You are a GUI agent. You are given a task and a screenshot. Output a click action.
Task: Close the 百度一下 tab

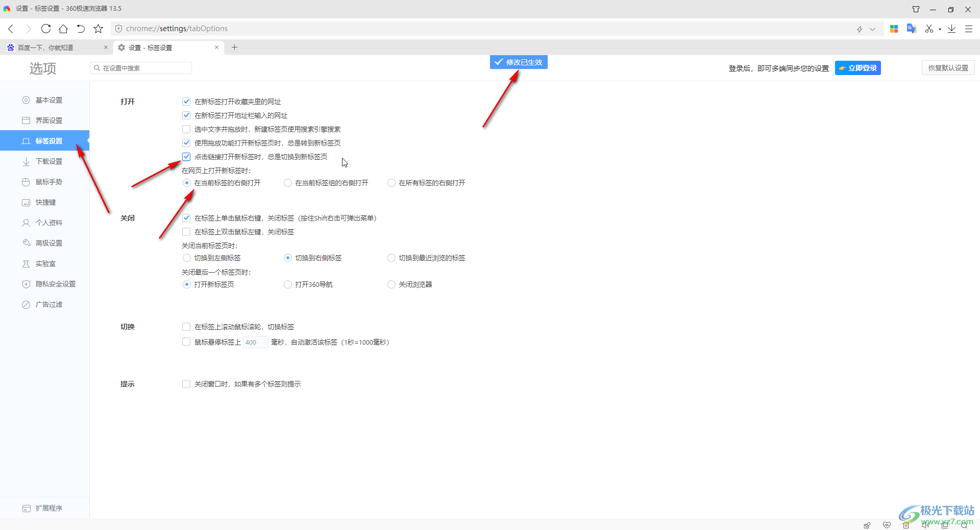tap(106, 47)
